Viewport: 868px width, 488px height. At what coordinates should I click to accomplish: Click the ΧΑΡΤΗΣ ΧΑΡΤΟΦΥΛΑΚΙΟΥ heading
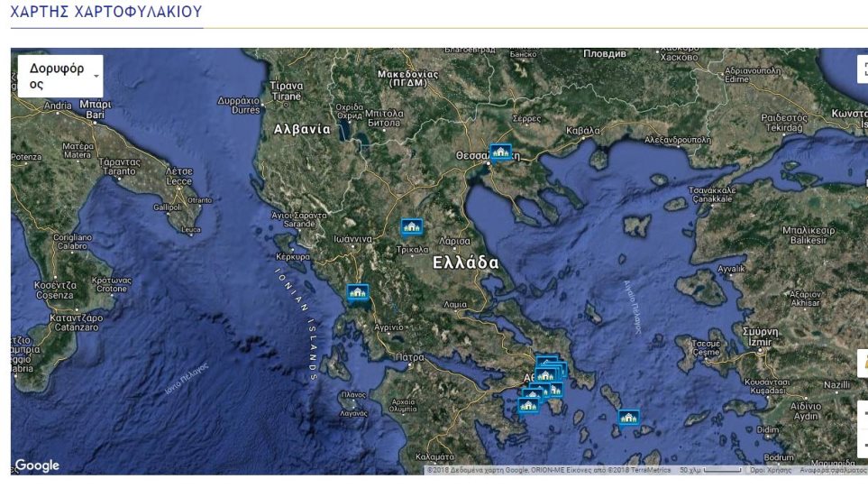pyautogui.click(x=106, y=13)
